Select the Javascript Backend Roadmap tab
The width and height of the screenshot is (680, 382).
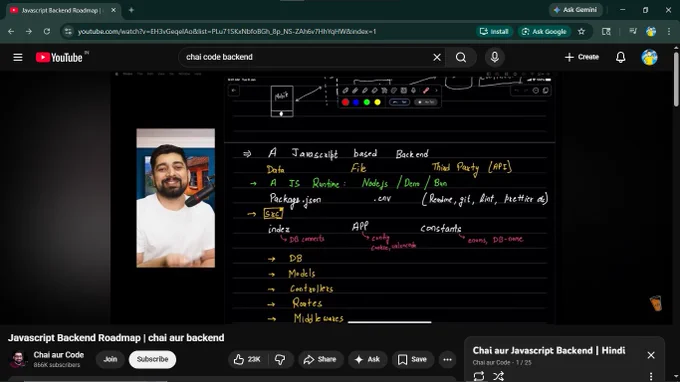click(60, 10)
